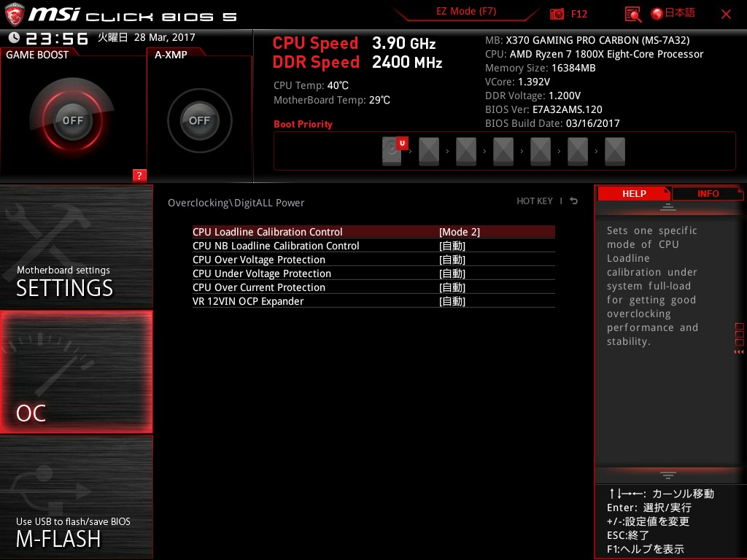
Task: Select the second boot priority slot
Action: (x=429, y=152)
